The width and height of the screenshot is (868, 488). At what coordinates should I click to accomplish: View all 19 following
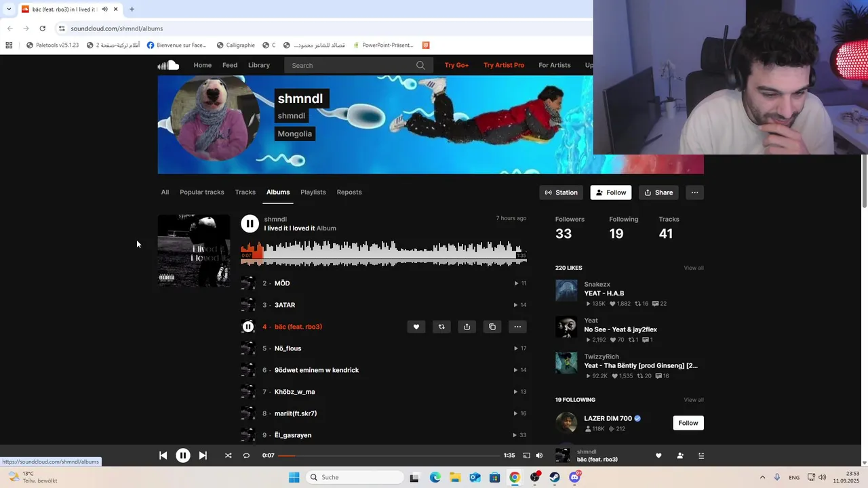click(694, 400)
